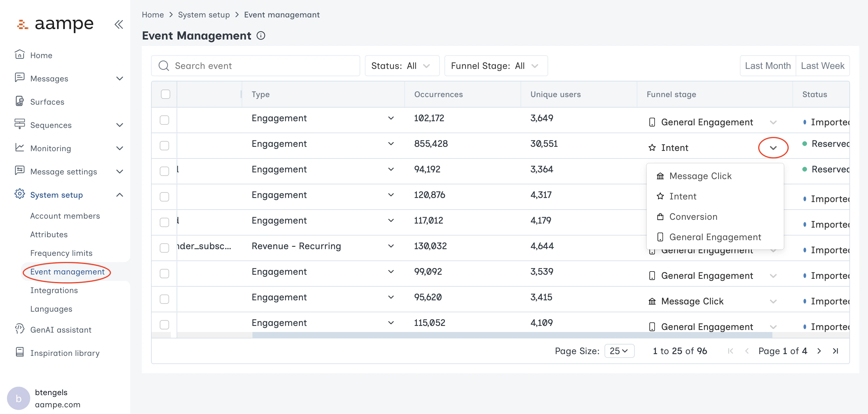Toggle the select-all header checkbox

[x=166, y=94]
